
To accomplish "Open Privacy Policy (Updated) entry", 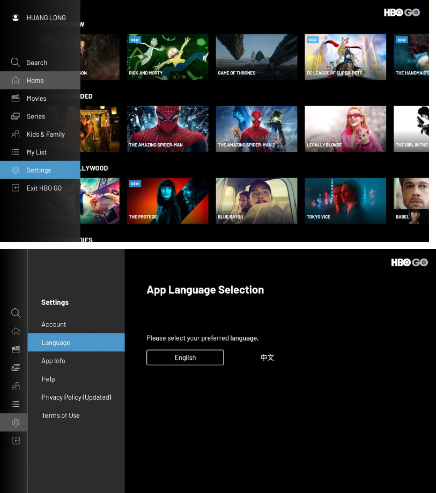I will pyautogui.click(x=76, y=397).
